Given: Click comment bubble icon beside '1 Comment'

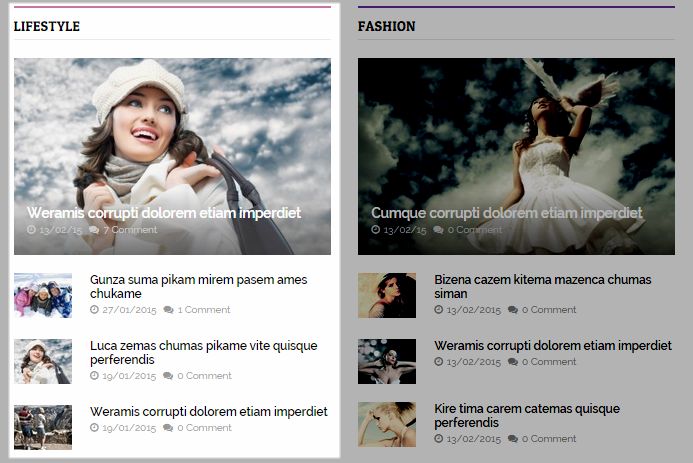Looking at the screenshot, I should [168, 310].
